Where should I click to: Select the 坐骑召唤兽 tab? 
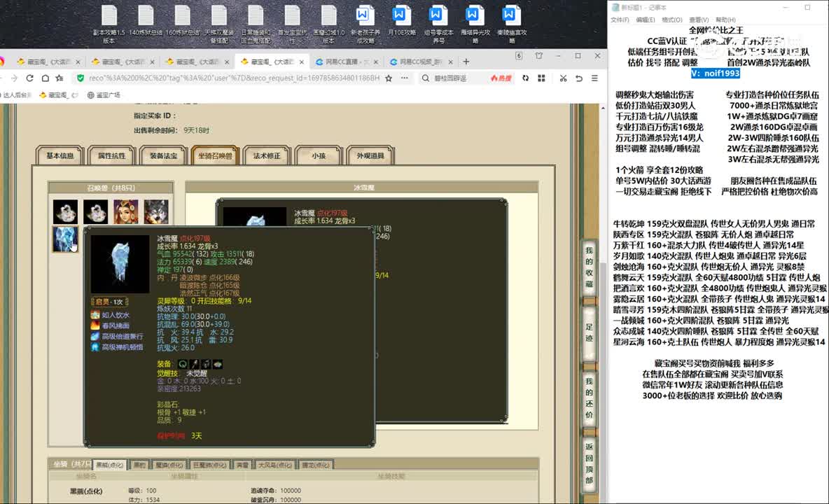[x=215, y=156]
